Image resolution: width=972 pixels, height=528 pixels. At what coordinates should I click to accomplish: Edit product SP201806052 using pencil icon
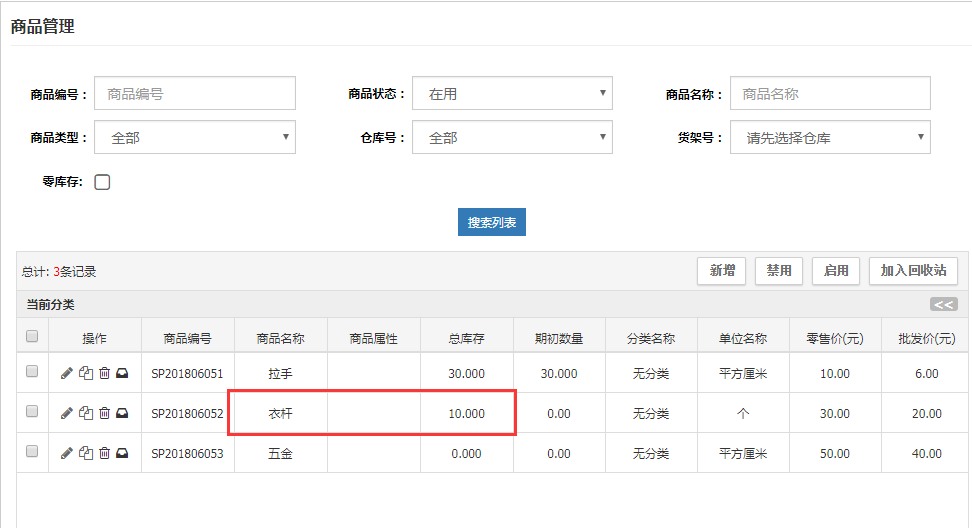click(67, 413)
